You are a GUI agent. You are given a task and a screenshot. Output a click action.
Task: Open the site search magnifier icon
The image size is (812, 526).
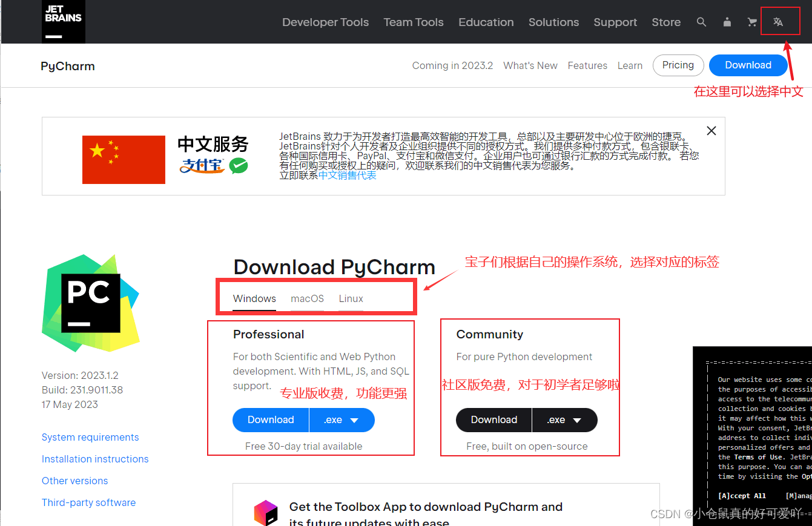click(x=701, y=22)
